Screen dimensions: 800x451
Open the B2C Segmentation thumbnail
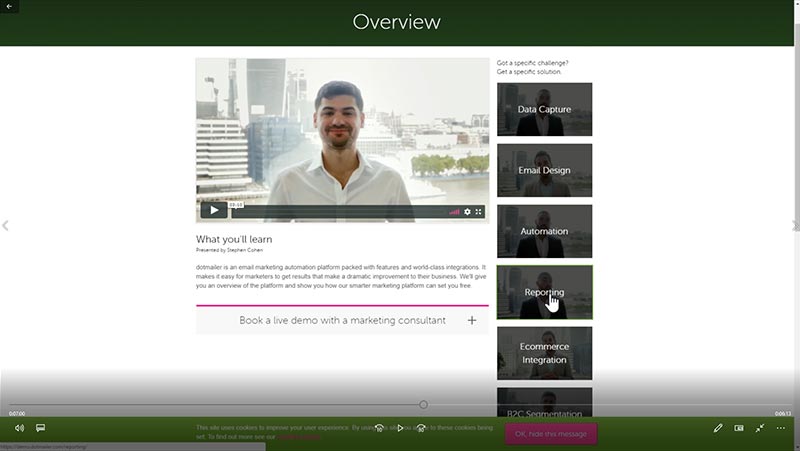click(x=544, y=403)
